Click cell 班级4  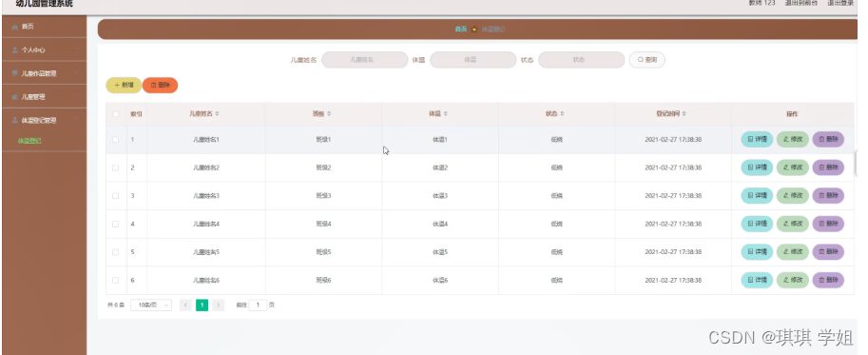(x=323, y=224)
